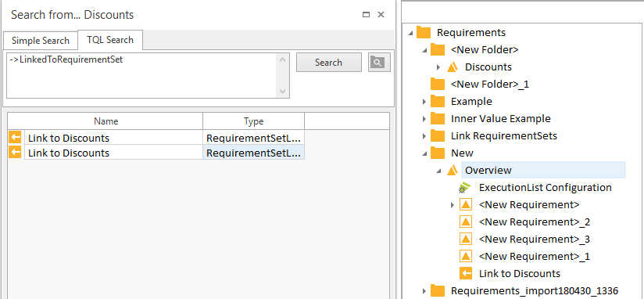This screenshot has height=299, width=644.
Task: Switch to the Simple Search tab
Action: [41, 41]
